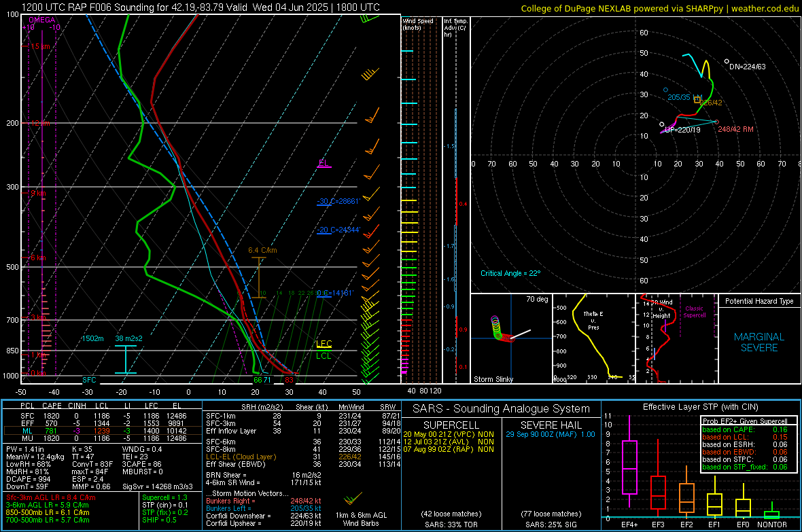This screenshot has height=532, width=802.
Task: Select the MU parcel row
Action: coord(103,438)
